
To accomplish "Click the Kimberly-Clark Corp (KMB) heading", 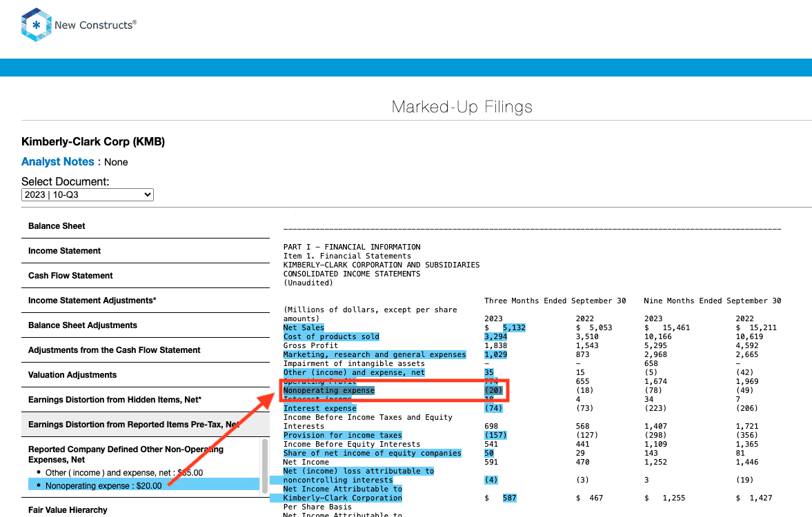I will pos(93,142).
